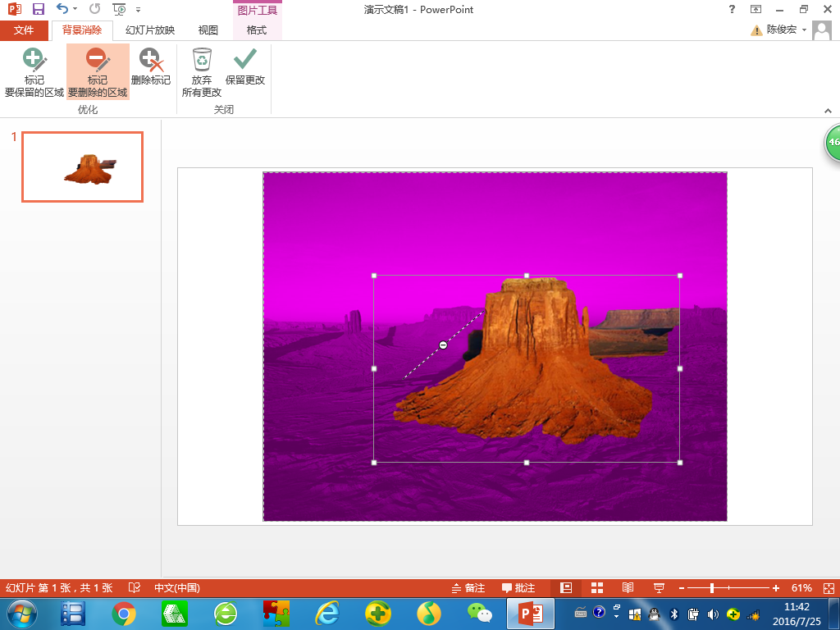Open the 幻灯片放映 tab
Viewport: 840px width, 630px height.
click(150, 30)
